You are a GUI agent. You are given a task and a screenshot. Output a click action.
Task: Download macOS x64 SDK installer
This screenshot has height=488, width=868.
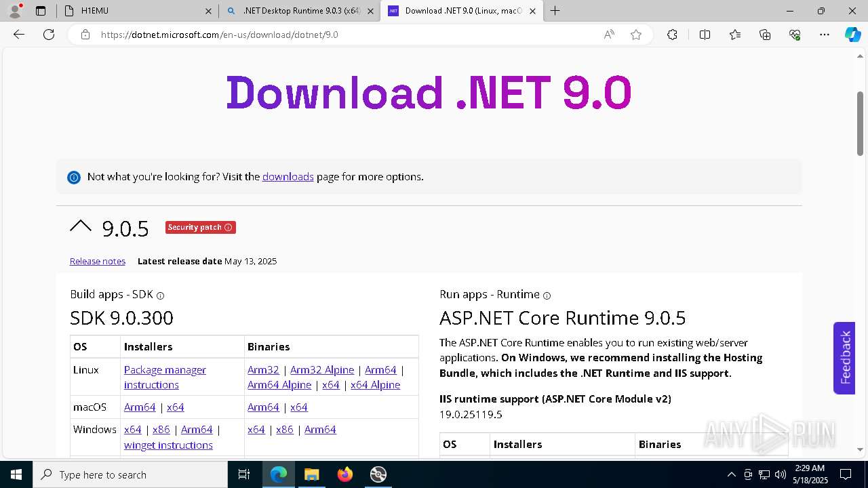click(x=176, y=407)
